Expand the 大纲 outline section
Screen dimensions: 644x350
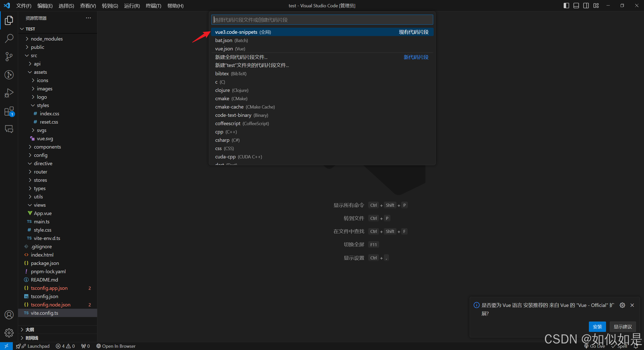click(x=30, y=330)
